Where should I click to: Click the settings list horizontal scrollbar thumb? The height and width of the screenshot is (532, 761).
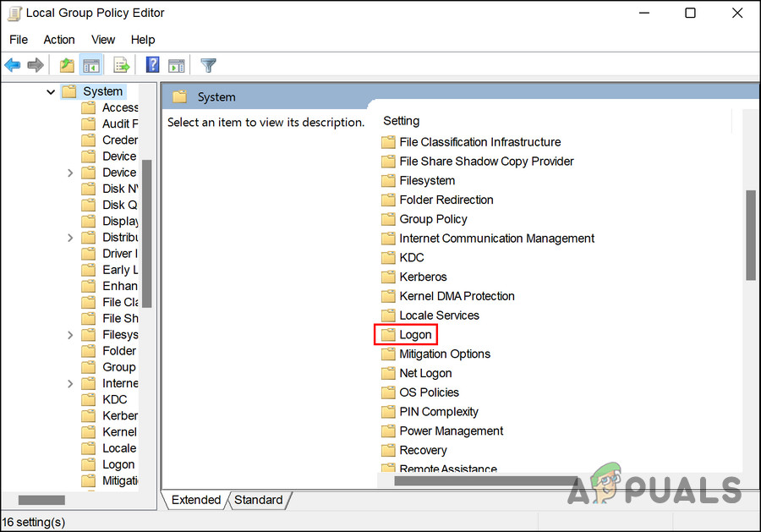point(487,481)
